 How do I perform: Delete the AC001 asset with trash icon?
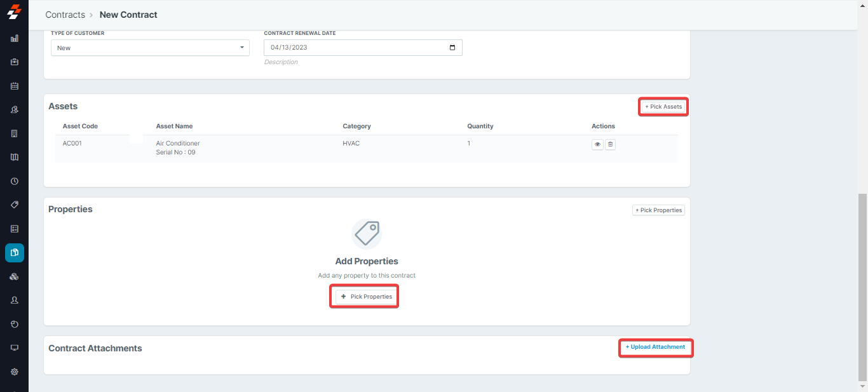610,145
